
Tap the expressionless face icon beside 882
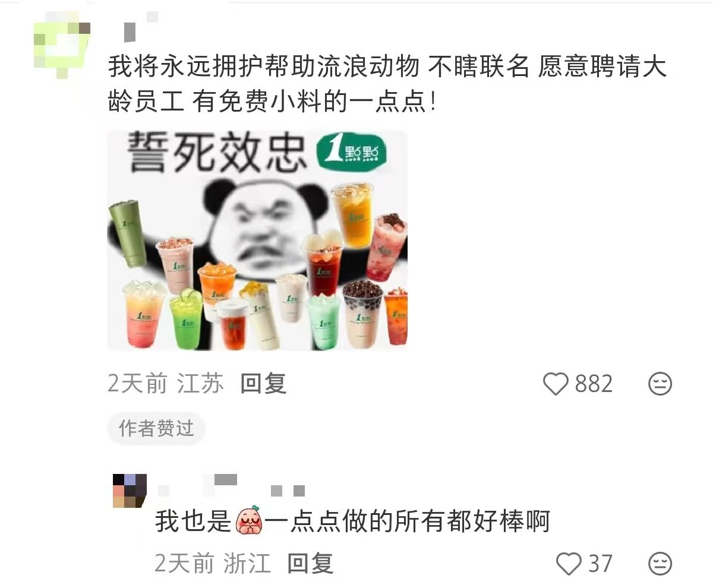[660, 384]
